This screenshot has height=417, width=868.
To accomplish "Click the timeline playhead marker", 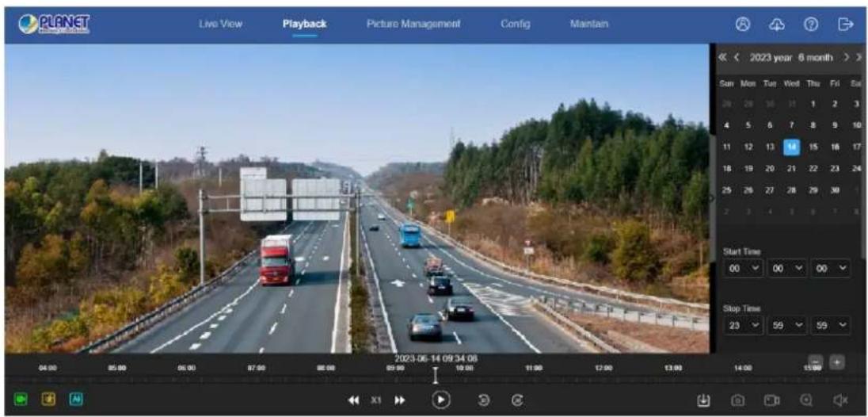I will point(435,375).
